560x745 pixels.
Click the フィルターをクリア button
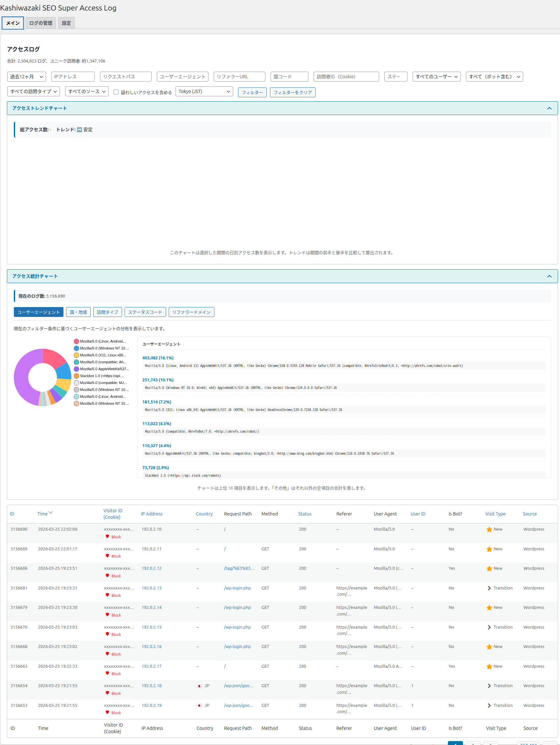(293, 92)
